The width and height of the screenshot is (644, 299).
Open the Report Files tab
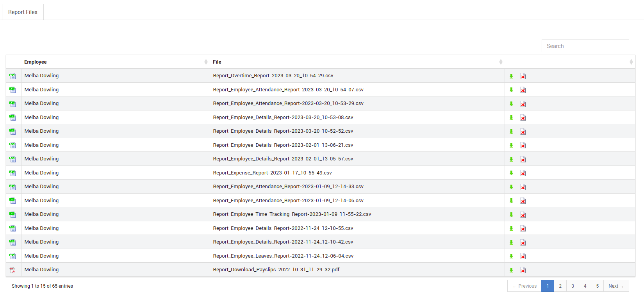click(23, 12)
